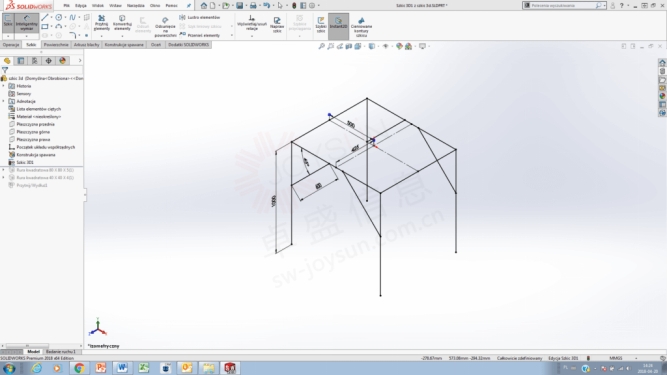The width and height of the screenshot is (667, 375).
Task: Open the Wyświetlaj/usuń relacje tool
Action: [x=252, y=23]
